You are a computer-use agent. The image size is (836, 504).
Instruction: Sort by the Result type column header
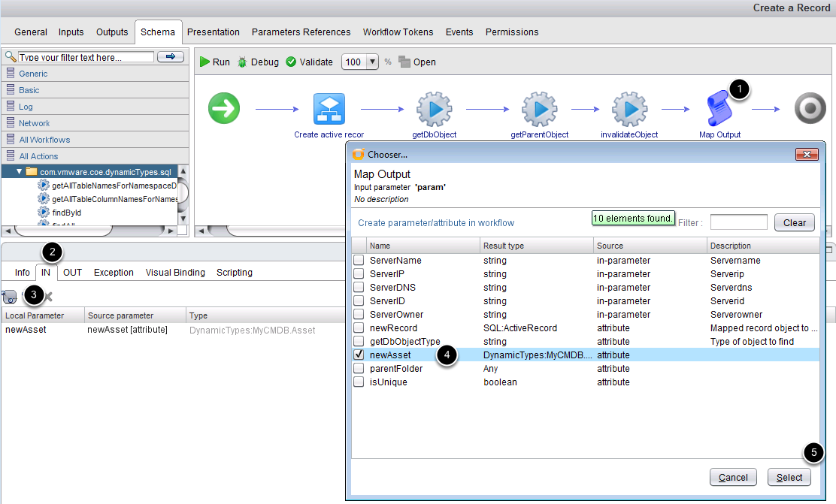point(536,246)
